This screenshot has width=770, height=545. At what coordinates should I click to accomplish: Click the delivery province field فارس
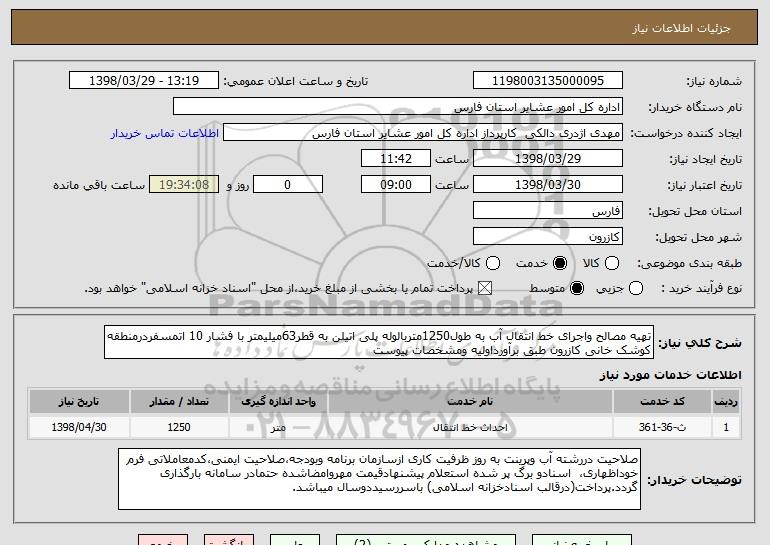pyautogui.click(x=548, y=211)
